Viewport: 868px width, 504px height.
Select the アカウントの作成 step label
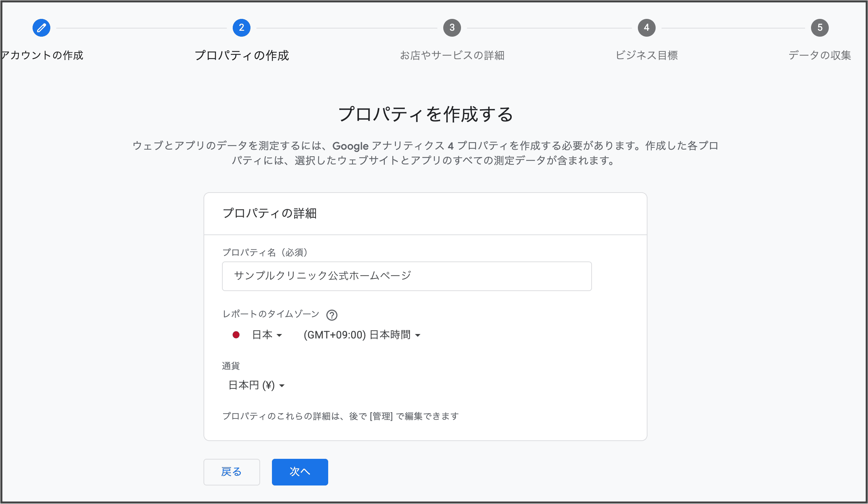click(42, 55)
